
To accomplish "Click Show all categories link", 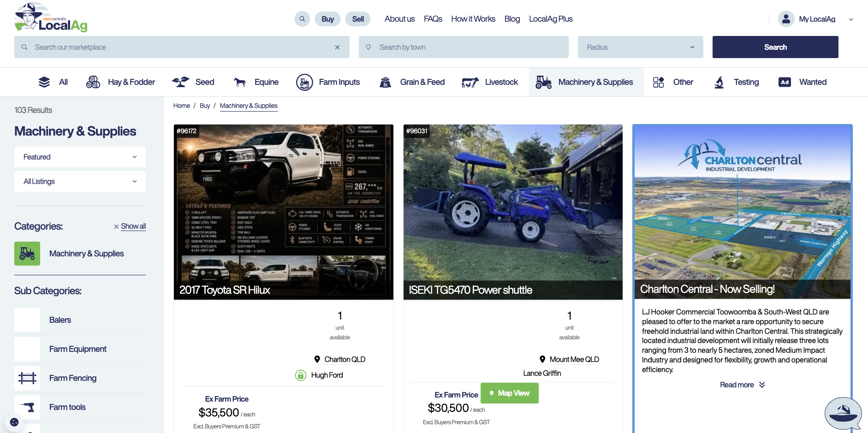I will pos(133,226).
